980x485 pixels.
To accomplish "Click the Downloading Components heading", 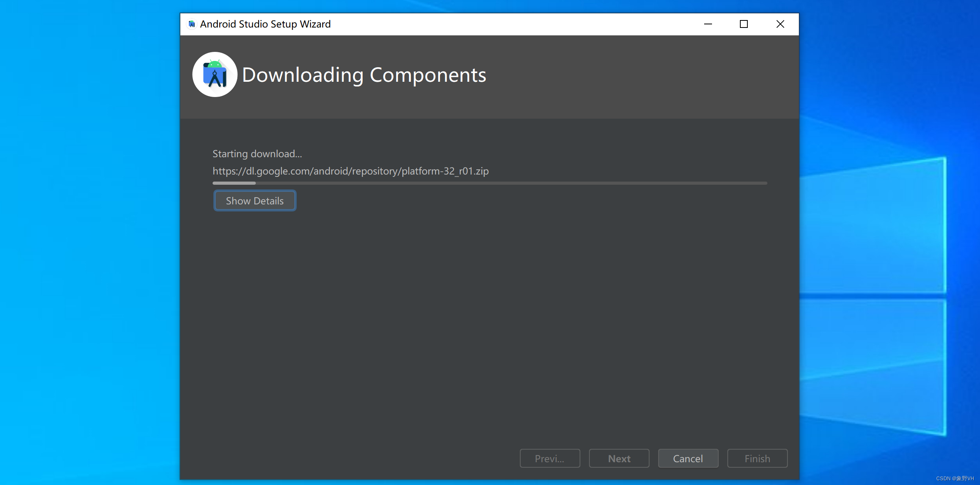I will click(x=364, y=75).
